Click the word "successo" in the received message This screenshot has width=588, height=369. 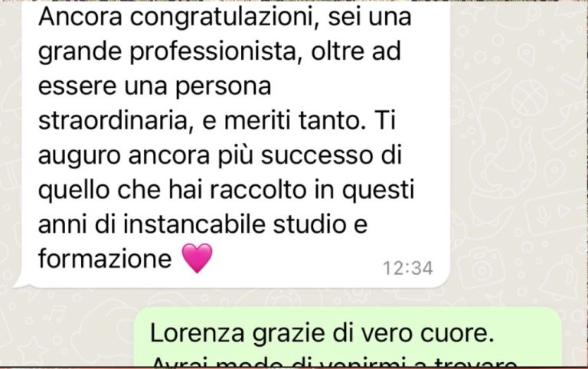click(317, 155)
